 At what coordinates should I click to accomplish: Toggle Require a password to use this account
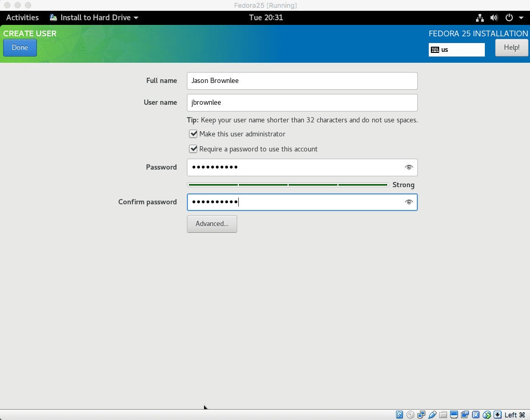click(x=193, y=149)
